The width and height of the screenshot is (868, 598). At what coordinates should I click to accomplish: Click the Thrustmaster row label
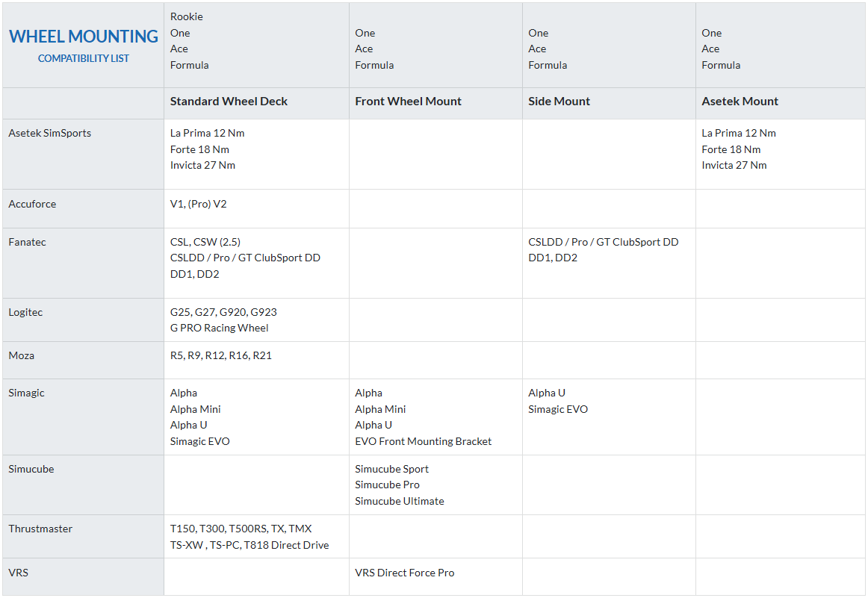[40, 529]
